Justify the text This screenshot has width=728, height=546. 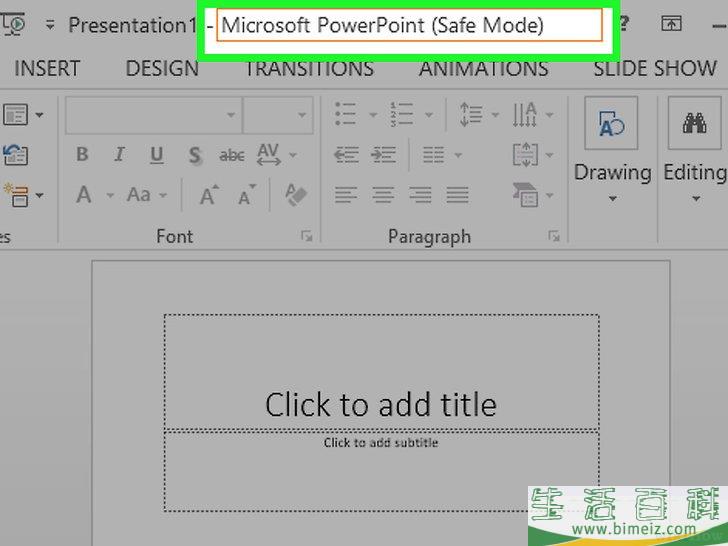click(x=457, y=195)
